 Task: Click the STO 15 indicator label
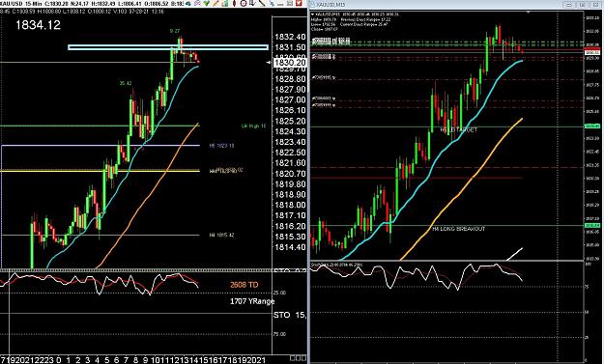click(289, 315)
